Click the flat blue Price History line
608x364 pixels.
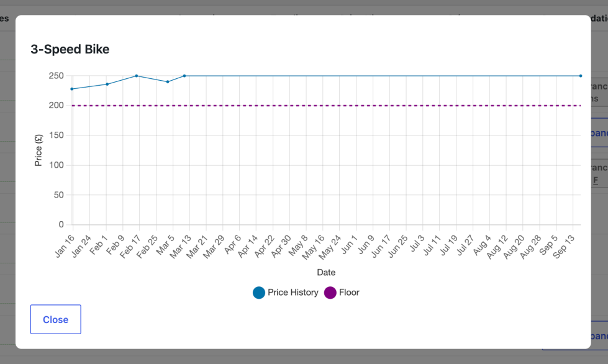(x=383, y=76)
